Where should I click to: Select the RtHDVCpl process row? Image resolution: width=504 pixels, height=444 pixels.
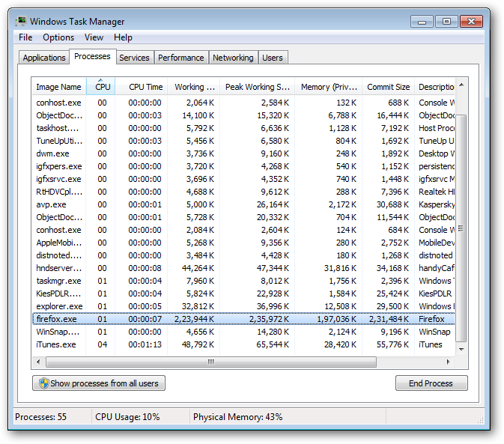[x=243, y=192]
